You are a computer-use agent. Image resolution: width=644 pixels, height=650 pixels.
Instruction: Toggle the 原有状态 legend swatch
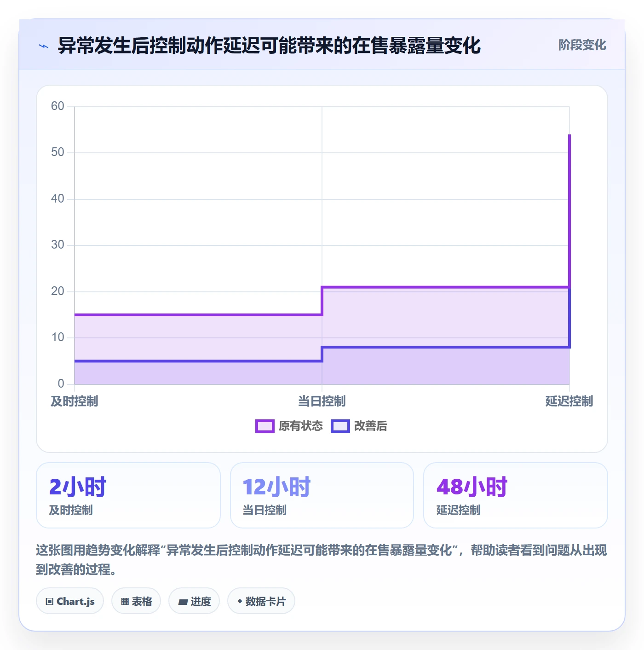265,426
